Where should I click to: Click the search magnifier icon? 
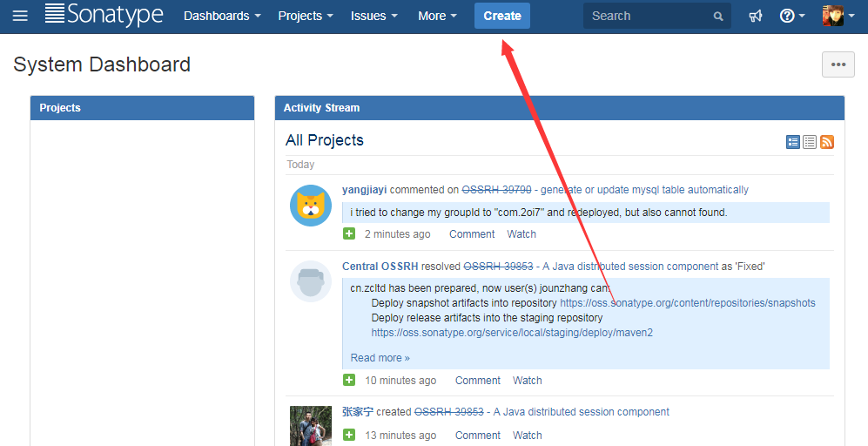[x=718, y=17]
